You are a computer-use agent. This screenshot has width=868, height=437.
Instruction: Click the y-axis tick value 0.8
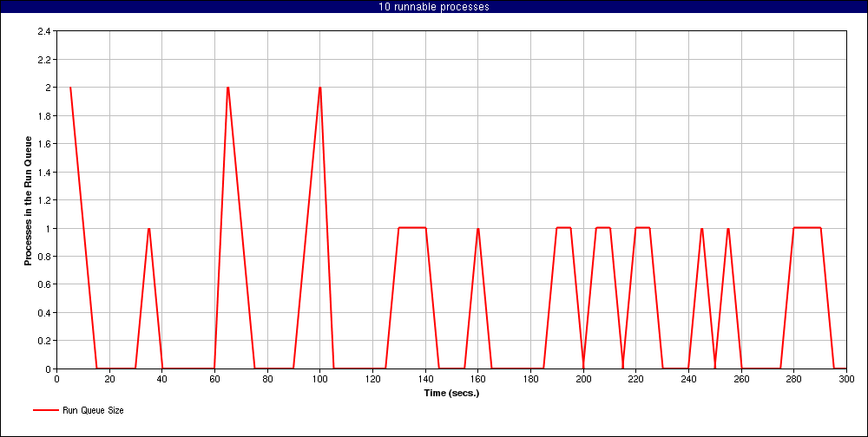click(x=43, y=256)
